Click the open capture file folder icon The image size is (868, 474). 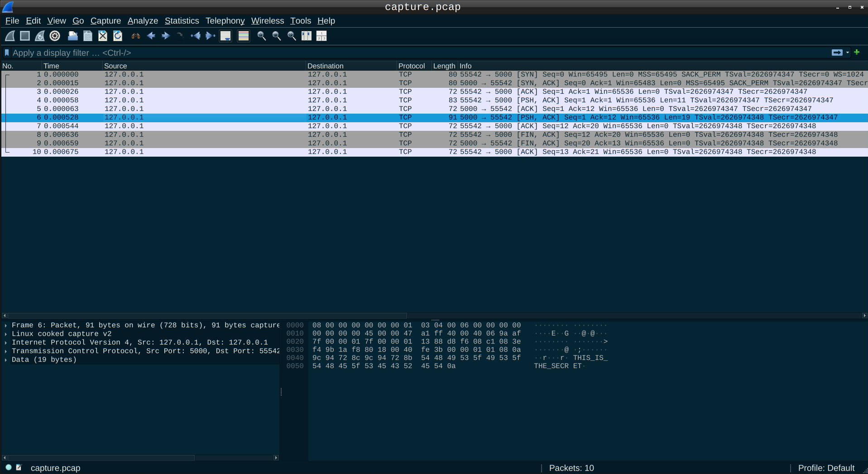point(72,36)
